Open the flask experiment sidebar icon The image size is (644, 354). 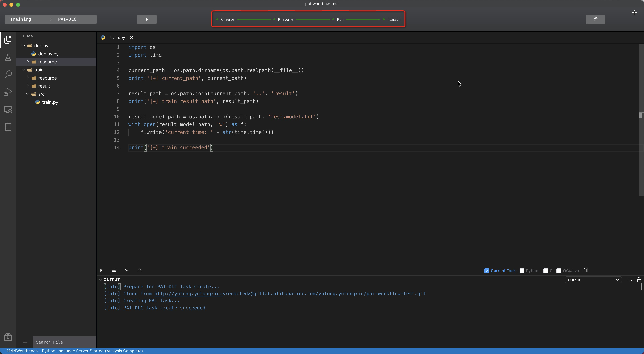8,57
